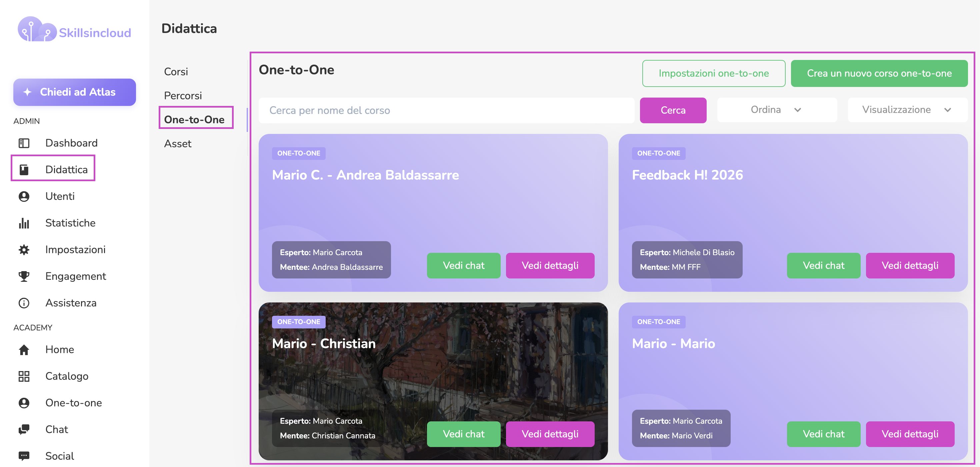
Task: Click the Skillsincloud logo
Action: coord(74,30)
